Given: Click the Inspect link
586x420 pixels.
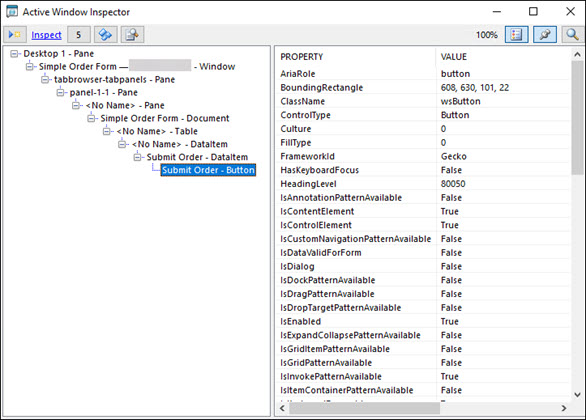Looking at the screenshot, I should pyautogui.click(x=46, y=35).
